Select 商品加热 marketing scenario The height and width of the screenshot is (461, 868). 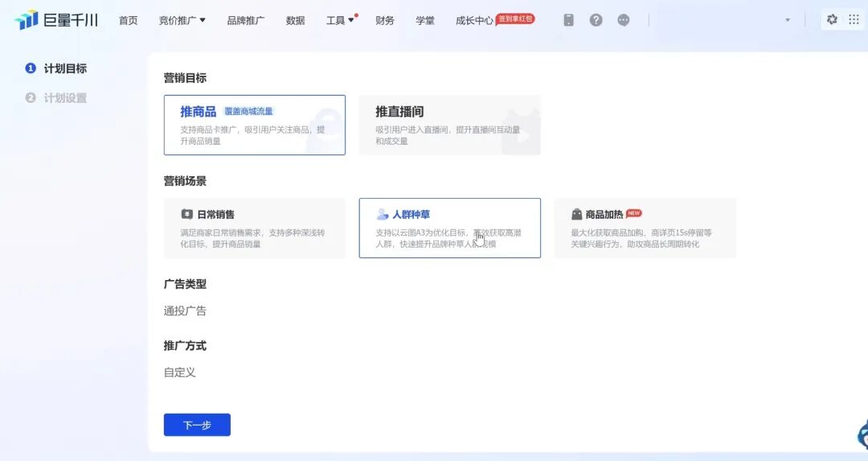pos(645,228)
